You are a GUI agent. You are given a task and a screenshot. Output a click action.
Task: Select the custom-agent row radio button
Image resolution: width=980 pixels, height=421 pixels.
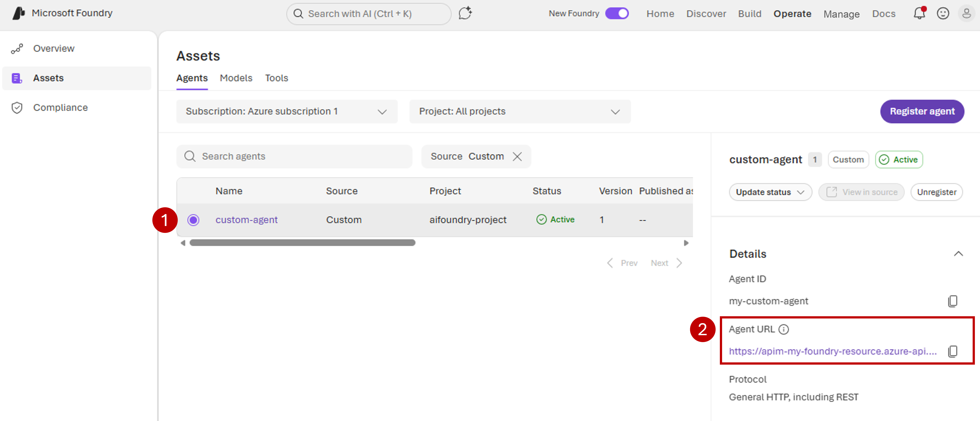(193, 220)
